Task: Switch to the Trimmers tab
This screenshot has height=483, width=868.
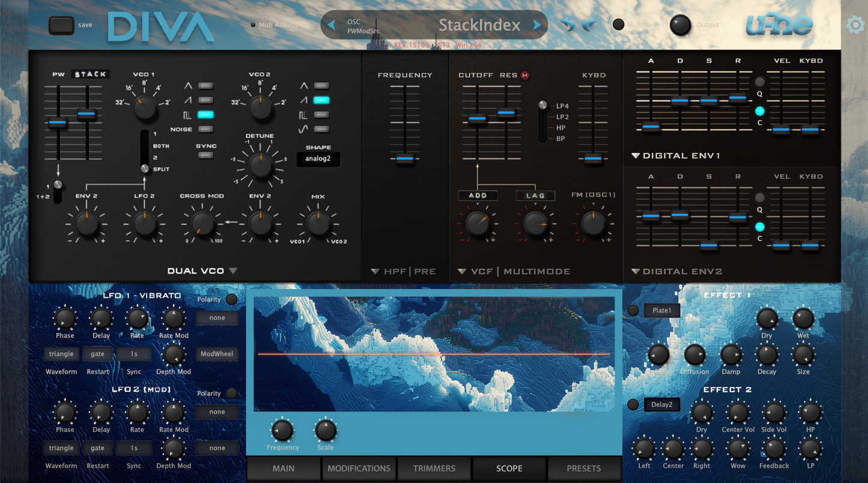Action: [434, 469]
